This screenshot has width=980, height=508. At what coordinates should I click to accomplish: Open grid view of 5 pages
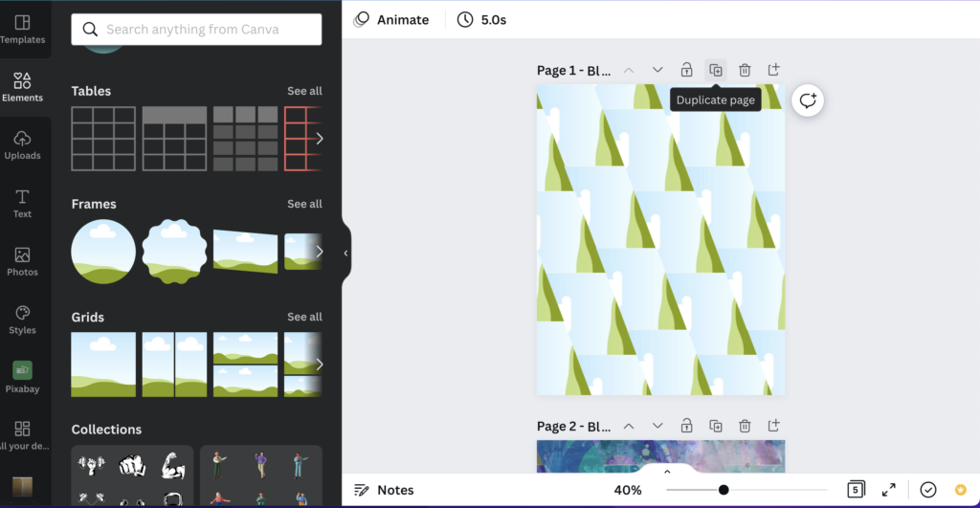click(x=856, y=489)
